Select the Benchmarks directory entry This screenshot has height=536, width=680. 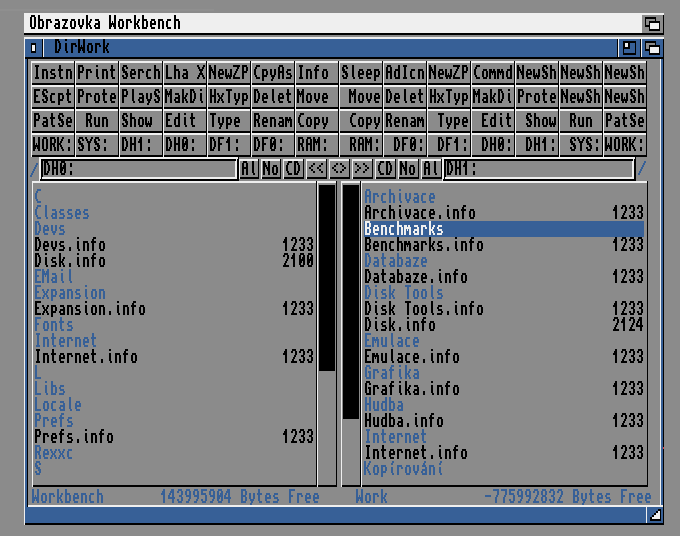coord(404,229)
